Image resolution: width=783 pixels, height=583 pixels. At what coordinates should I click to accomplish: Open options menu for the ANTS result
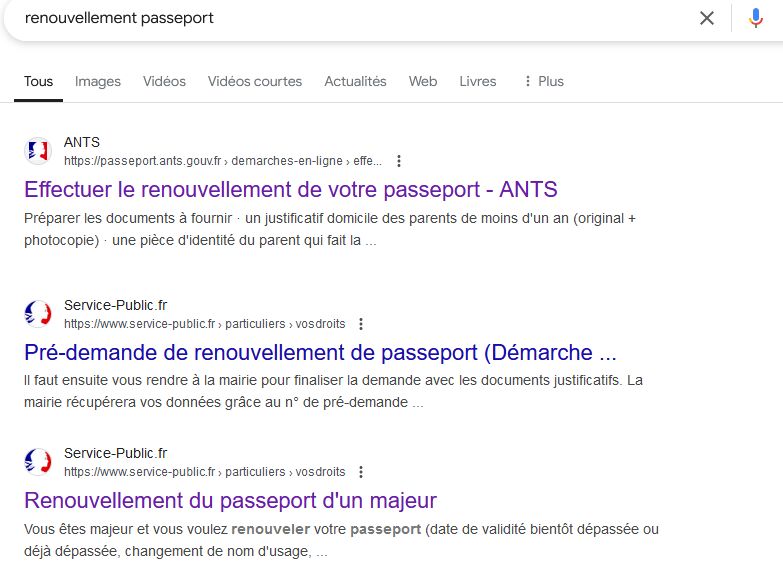(x=398, y=161)
